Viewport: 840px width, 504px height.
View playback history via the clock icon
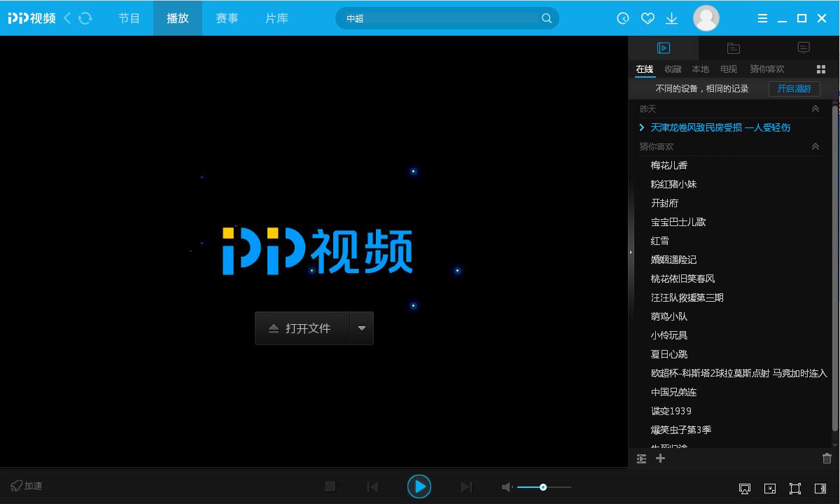622,18
